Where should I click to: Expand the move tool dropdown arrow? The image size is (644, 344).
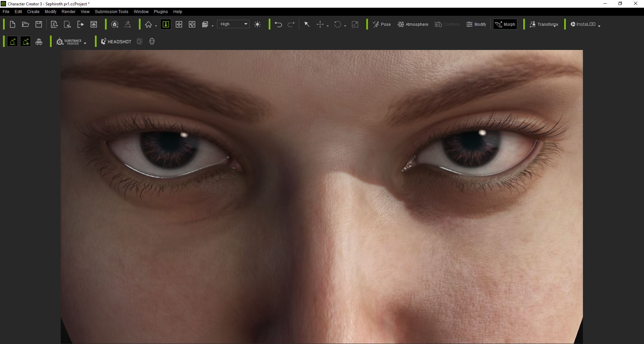(328, 26)
